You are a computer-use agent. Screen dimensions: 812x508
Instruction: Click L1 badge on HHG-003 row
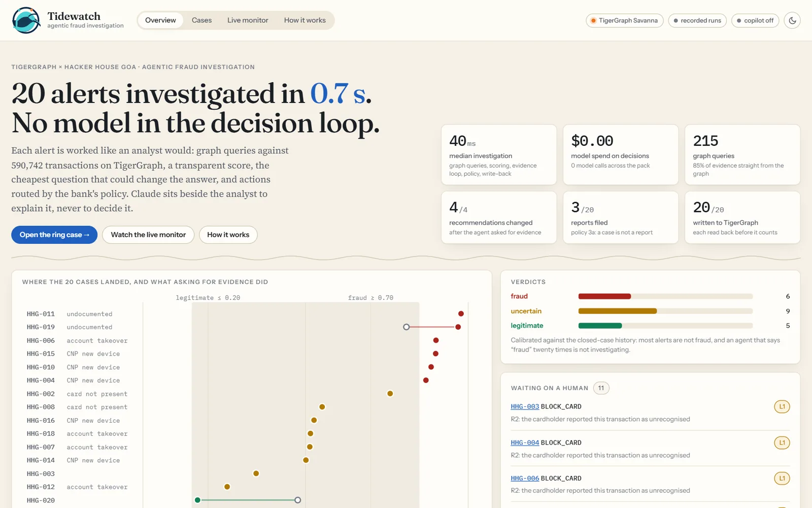coord(782,406)
